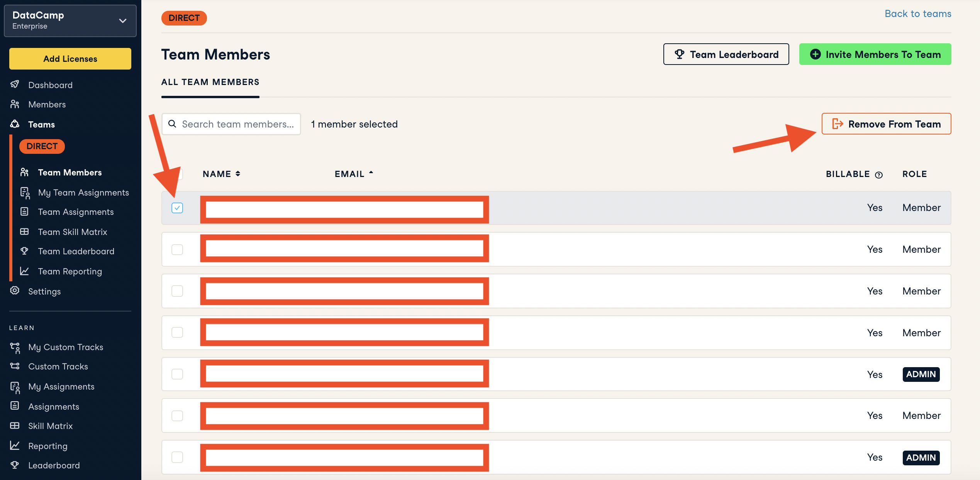Open Members in the sidebar menu

click(x=47, y=104)
